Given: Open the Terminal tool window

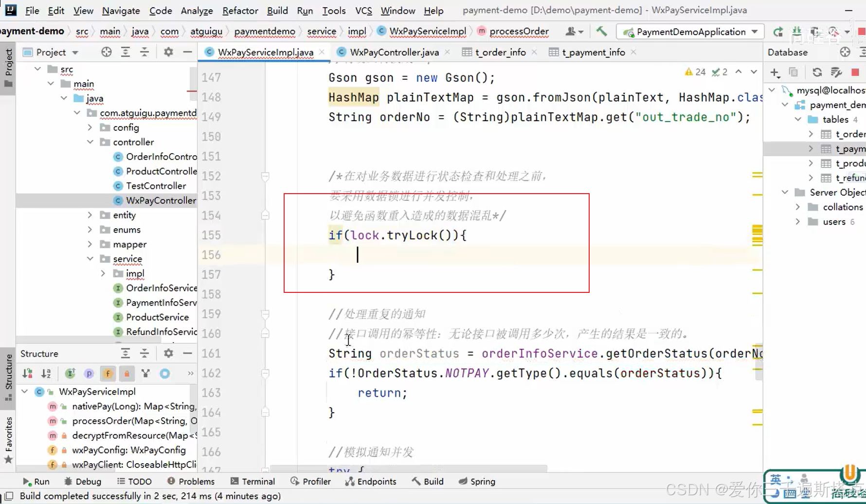Looking at the screenshot, I should click(253, 481).
